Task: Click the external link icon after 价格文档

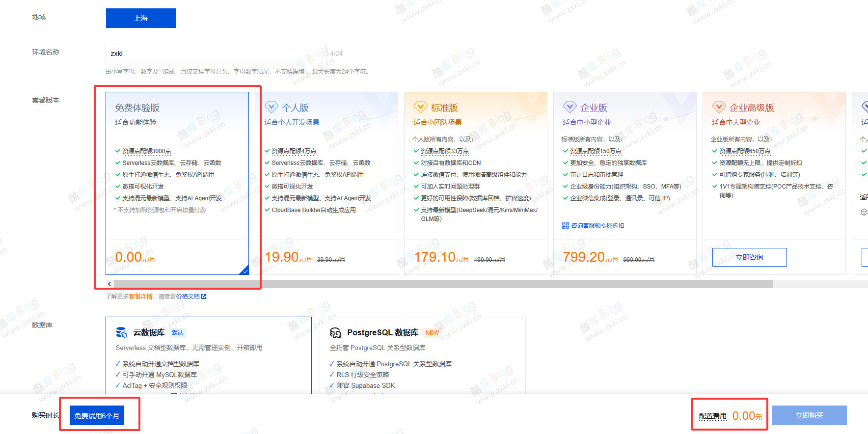Action: click(x=204, y=297)
